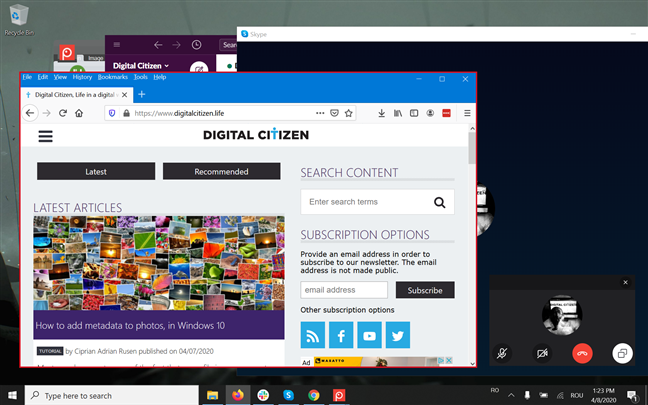Switch to Slack from the taskbar
648x405 pixels.
click(x=263, y=395)
